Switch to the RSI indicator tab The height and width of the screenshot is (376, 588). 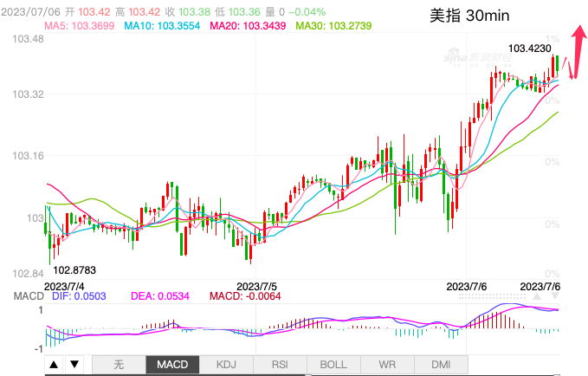click(280, 365)
